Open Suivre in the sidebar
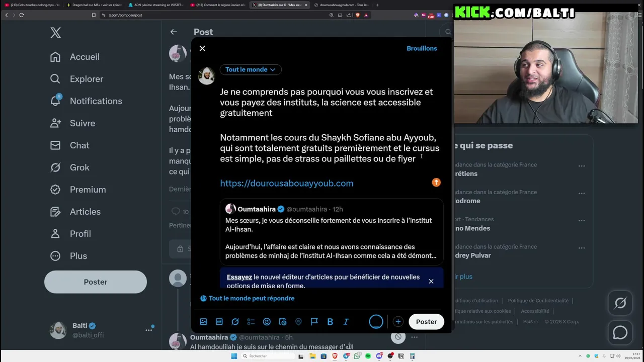The image size is (644, 362). (72, 123)
